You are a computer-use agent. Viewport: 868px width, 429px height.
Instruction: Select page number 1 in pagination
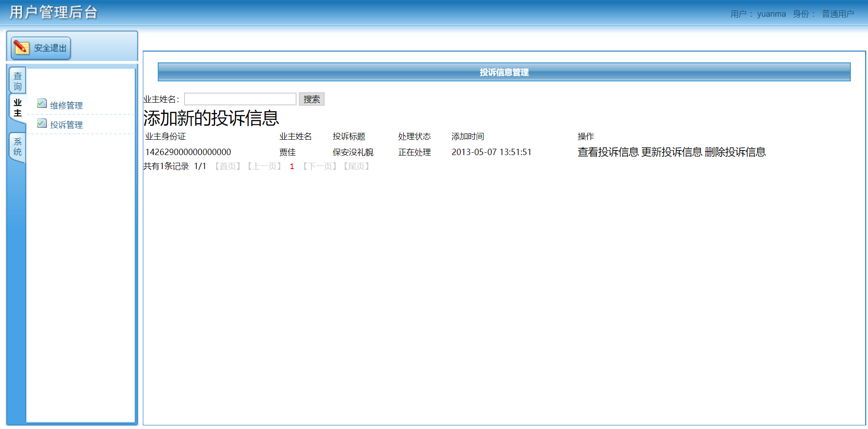pos(292,166)
